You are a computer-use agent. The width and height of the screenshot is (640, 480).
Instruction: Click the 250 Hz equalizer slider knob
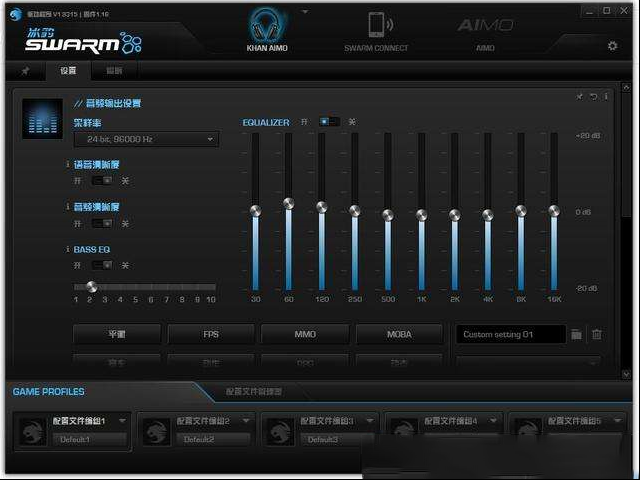(x=355, y=211)
